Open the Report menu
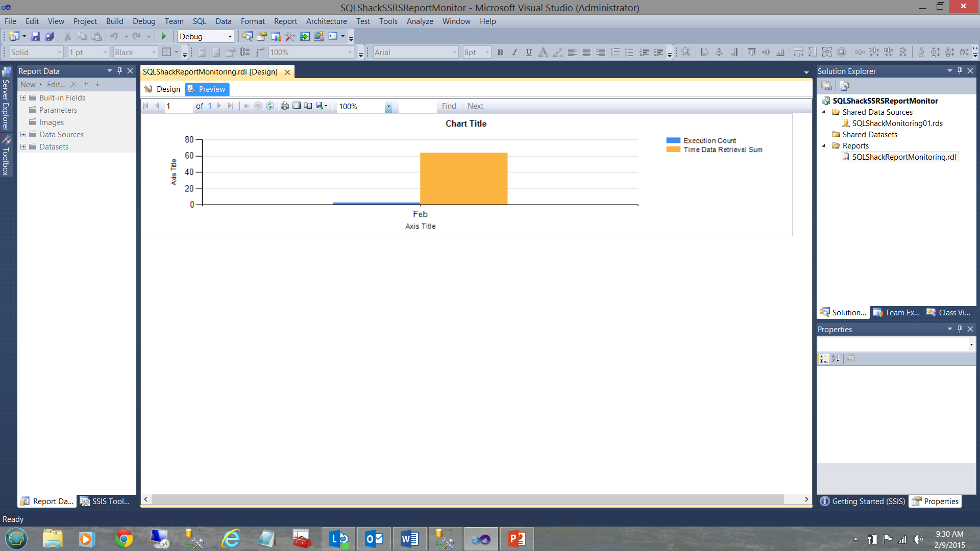Viewport: 980px width, 551px height. (x=285, y=21)
